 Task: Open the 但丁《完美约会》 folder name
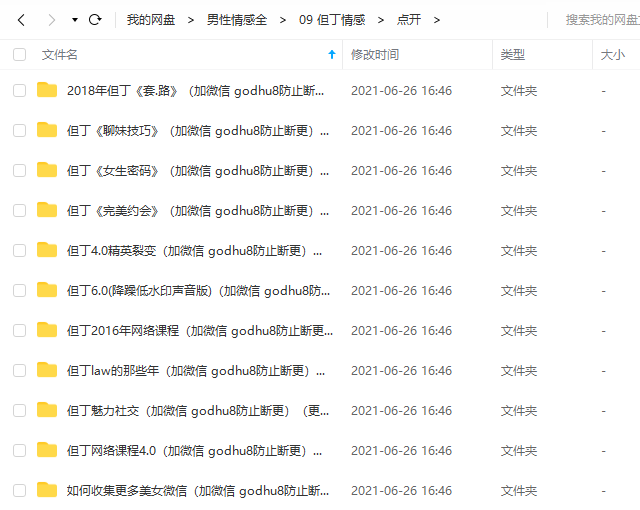pos(196,210)
